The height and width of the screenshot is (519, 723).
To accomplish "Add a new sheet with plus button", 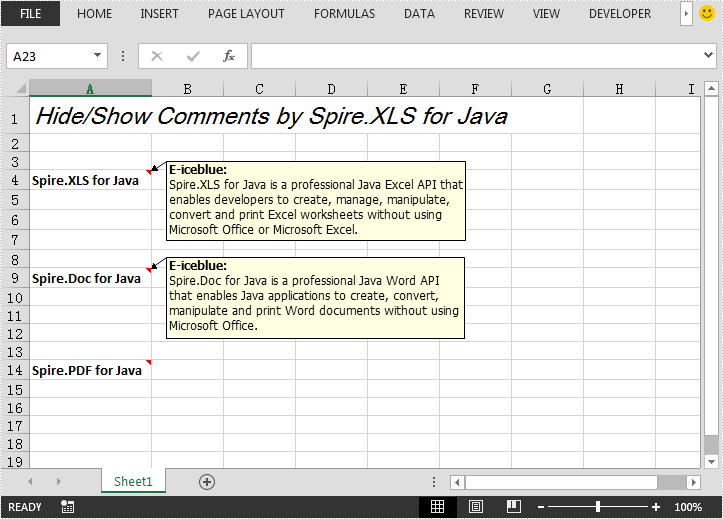I will 207,482.
